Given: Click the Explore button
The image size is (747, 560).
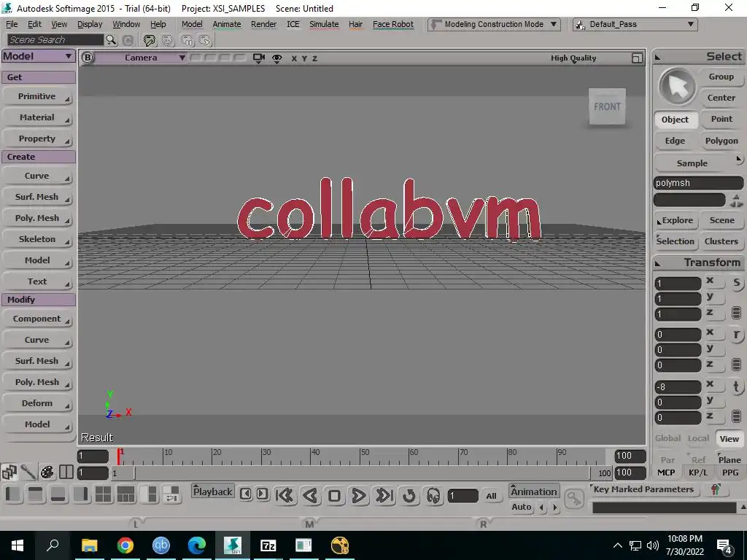Looking at the screenshot, I should click(676, 220).
